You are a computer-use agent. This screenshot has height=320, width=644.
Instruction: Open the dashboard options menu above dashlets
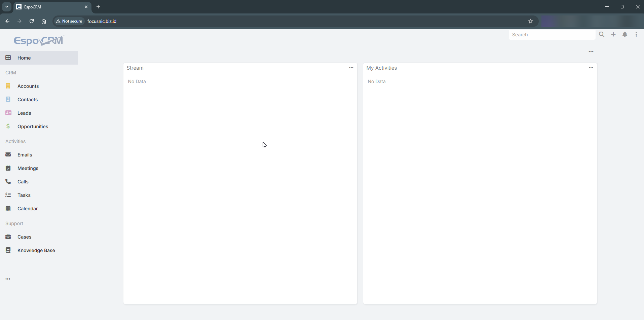[x=591, y=51]
